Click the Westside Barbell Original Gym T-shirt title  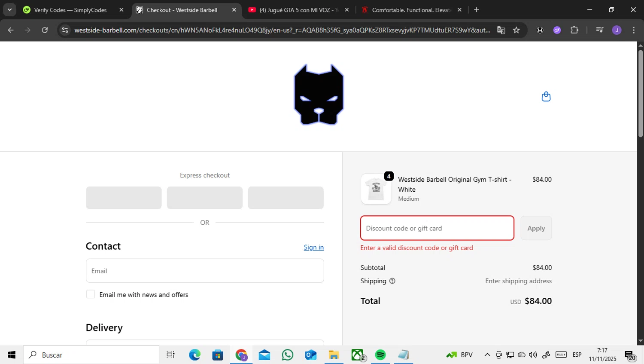click(x=455, y=184)
